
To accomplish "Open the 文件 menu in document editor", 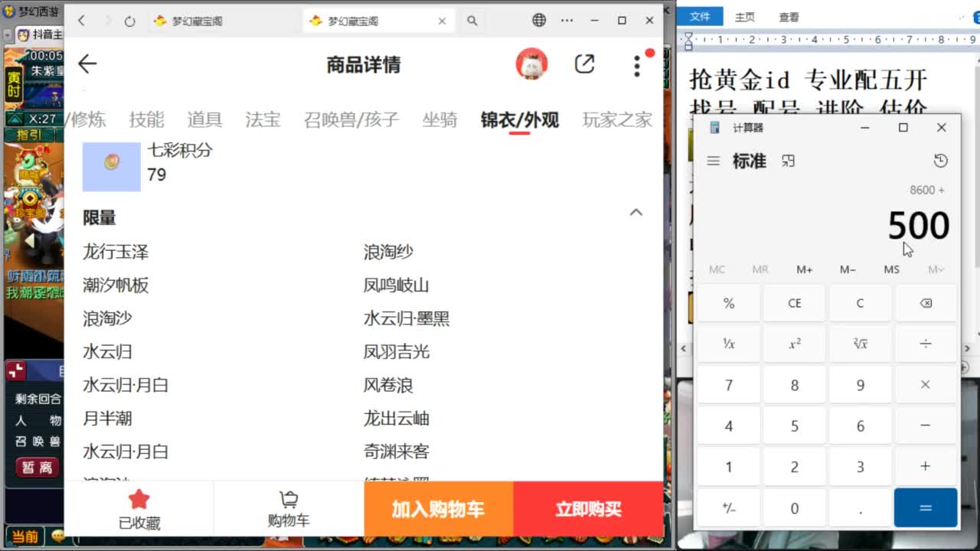I will pos(700,17).
